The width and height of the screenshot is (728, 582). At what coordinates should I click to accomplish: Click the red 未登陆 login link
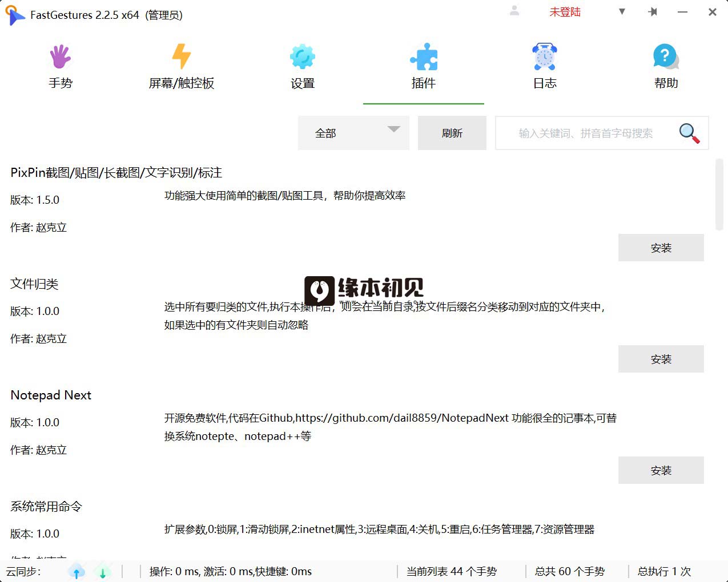pos(565,12)
